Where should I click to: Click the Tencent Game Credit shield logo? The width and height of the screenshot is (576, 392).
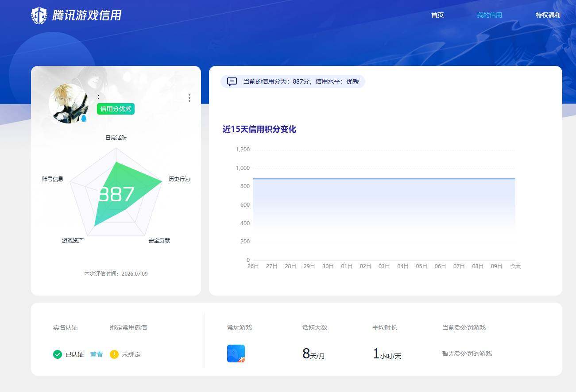[39, 15]
